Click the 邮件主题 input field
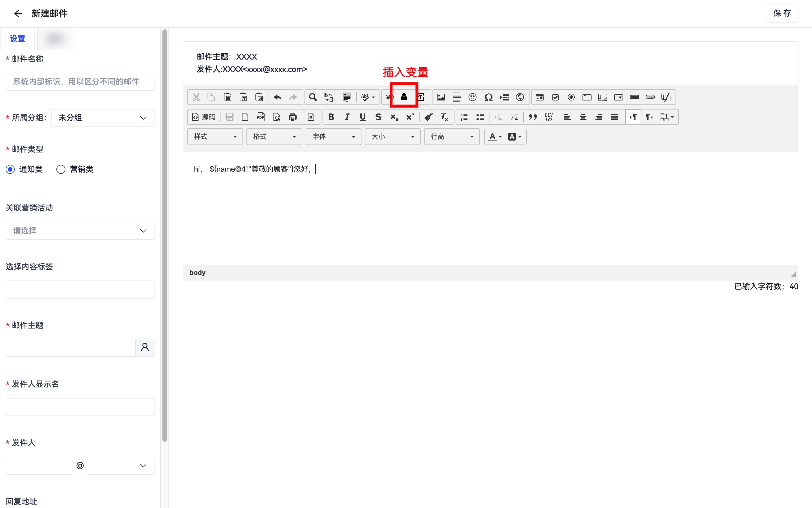Screen dimensions: 812x508 pos(70,348)
